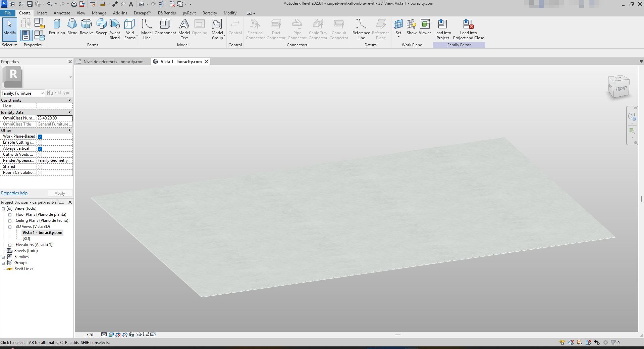644x349 pixels.
Task: Open the File menu
Action: point(7,13)
